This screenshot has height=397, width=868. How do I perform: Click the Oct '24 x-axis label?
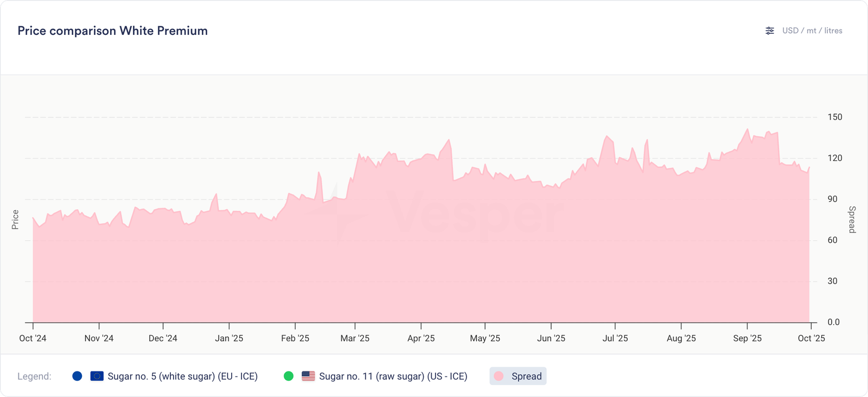pyautogui.click(x=33, y=338)
